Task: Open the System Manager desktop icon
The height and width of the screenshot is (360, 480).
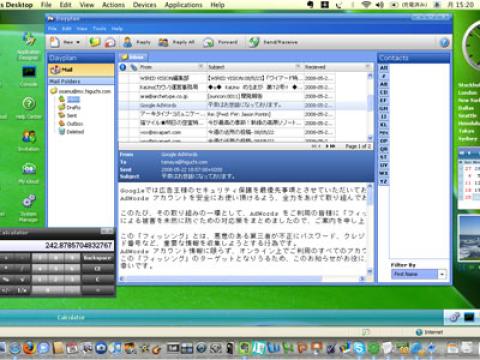Action: [x=29, y=208]
